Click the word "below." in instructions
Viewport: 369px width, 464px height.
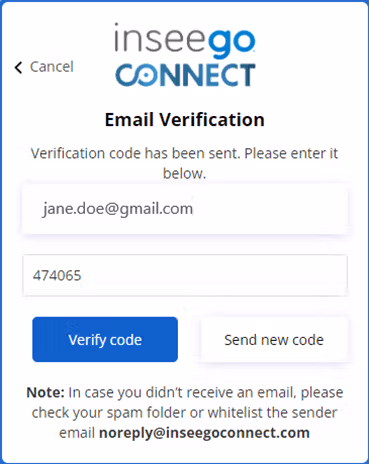[x=184, y=174]
